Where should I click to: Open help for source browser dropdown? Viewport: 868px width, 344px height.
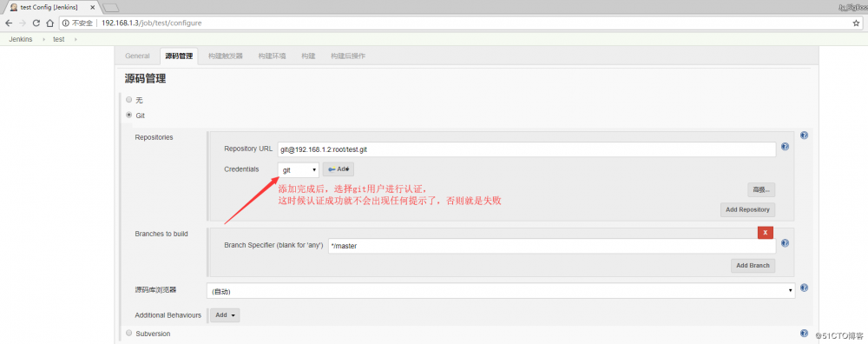click(804, 288)
